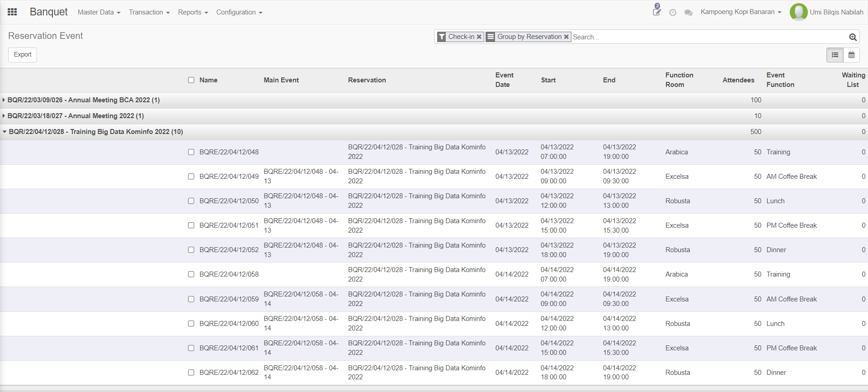
Task: Open the conversations chat icon
Action: coord(689,13)
